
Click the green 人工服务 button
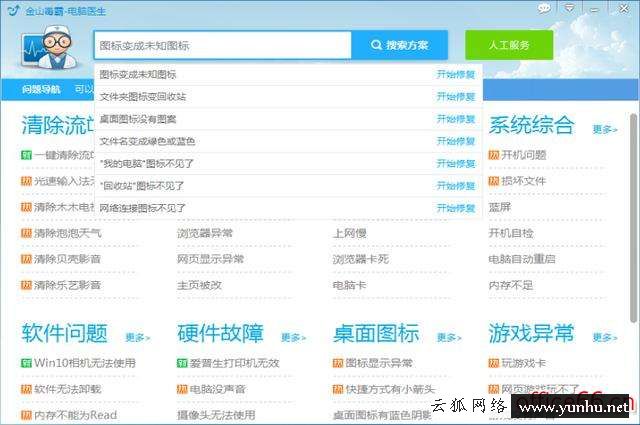(509, 45)
